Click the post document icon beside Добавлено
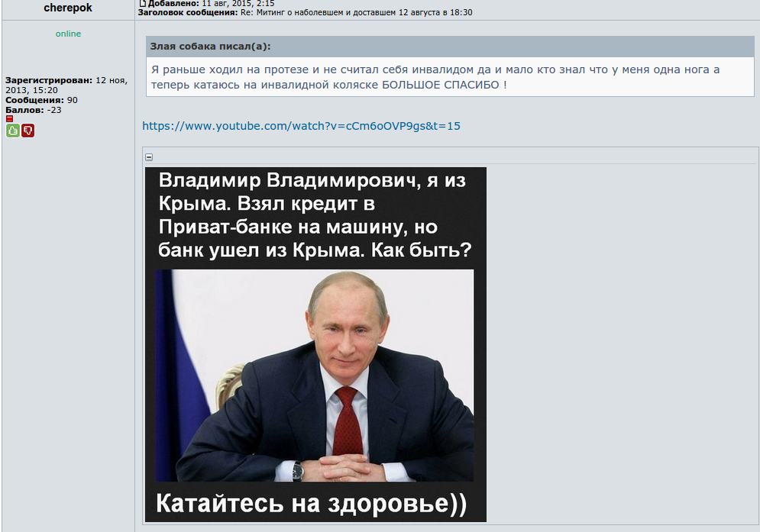Image resolution: width=760 pixels, height=532 pixels. pyautogui.click(x=143, y=3)
